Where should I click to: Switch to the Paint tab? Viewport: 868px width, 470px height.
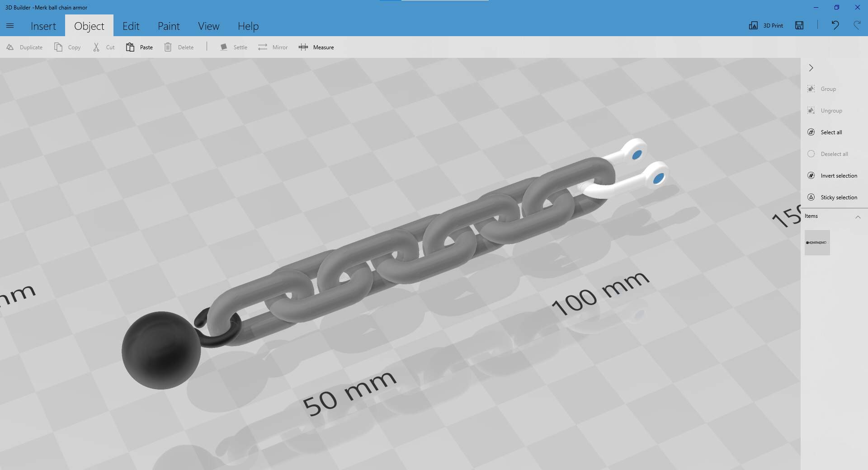pos(169,26)
